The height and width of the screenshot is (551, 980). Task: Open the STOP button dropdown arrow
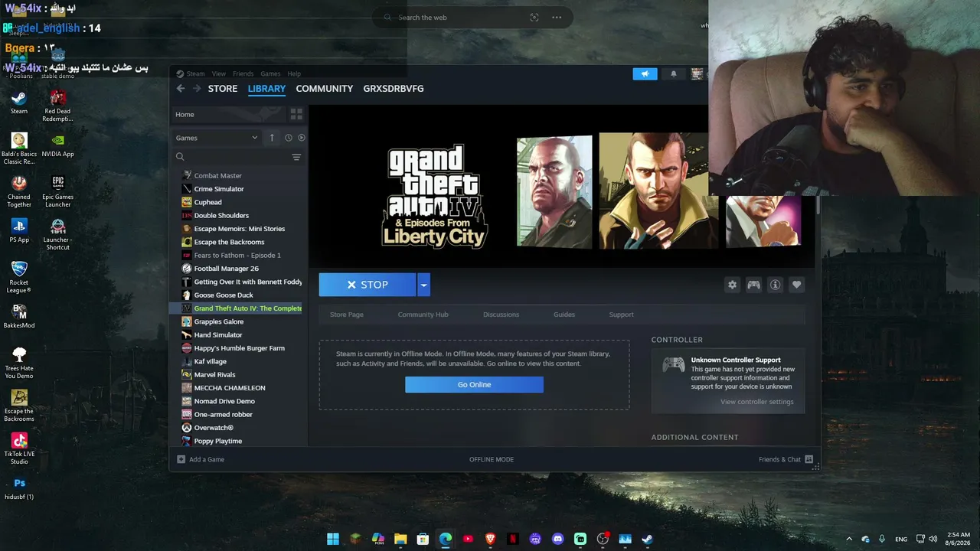click(x=423, y=285)
